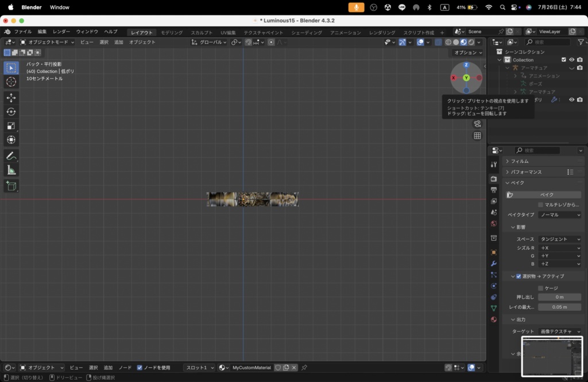
Task: Click the Z axis on navigation gizmo
Action: pos(466,65)
